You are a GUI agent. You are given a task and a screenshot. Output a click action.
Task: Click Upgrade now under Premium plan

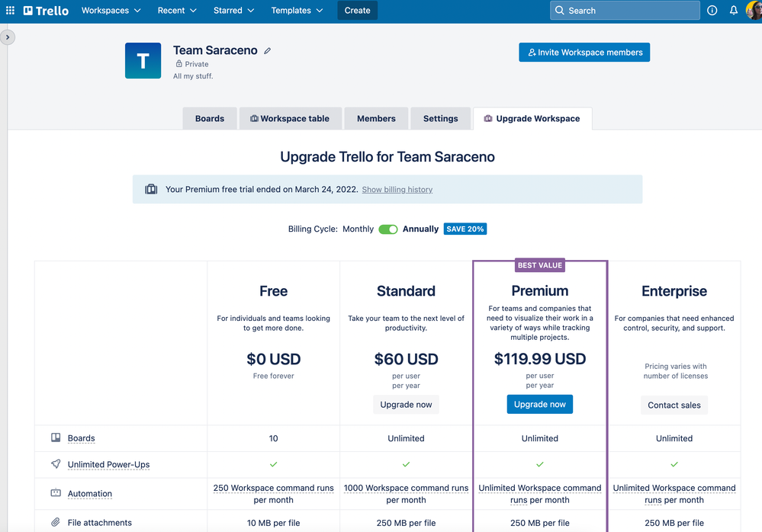[540, 405]
